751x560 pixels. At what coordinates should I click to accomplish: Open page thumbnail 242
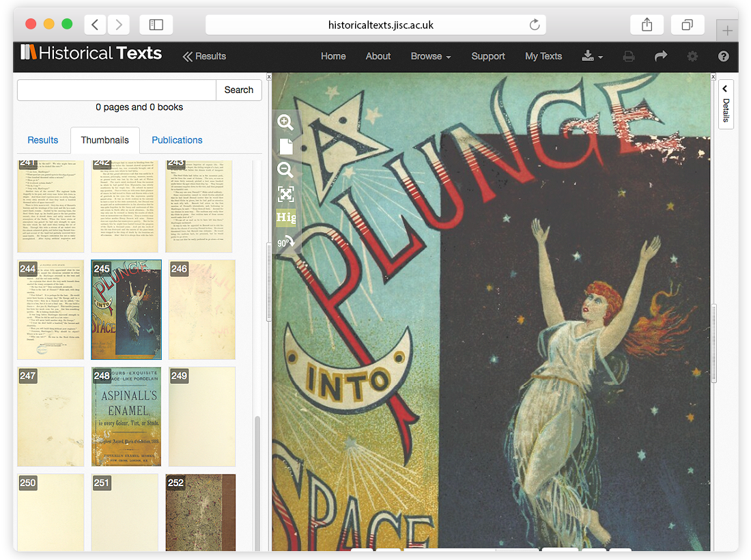pyautogui.click(x=124, y=206)
